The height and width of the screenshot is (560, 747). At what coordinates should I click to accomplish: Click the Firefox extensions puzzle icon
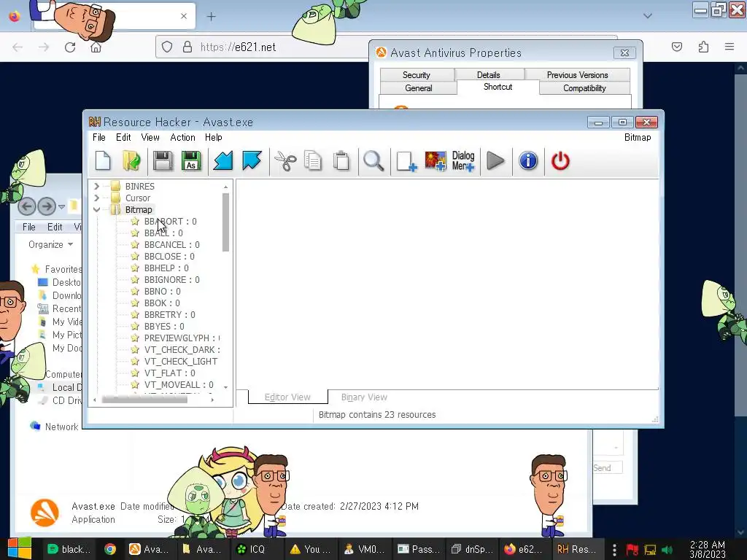pyautogui.click(x=703, y=47)
